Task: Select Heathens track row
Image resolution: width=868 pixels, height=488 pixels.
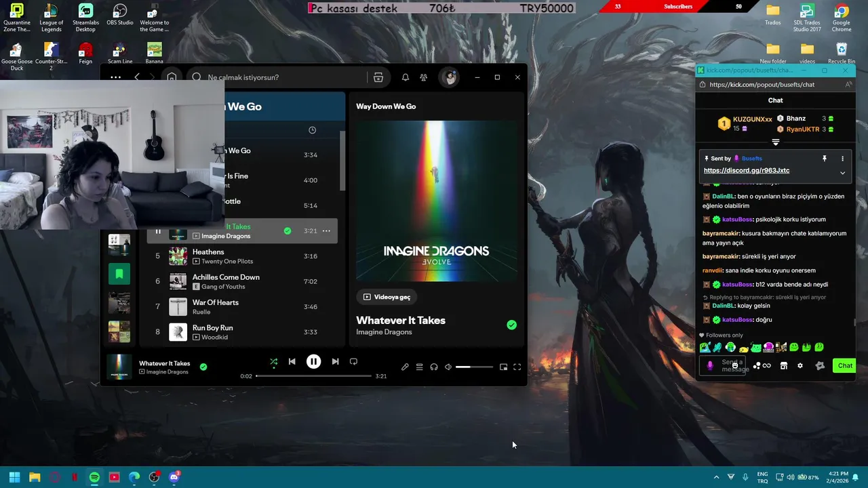Action: (x=242, y=256)
